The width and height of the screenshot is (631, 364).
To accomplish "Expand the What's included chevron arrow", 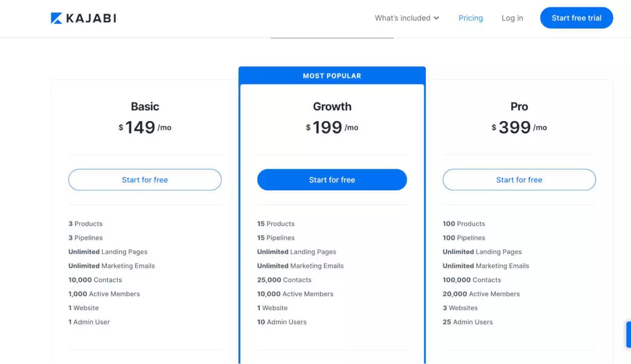I will pyautogui.click(x=436, y=18).
